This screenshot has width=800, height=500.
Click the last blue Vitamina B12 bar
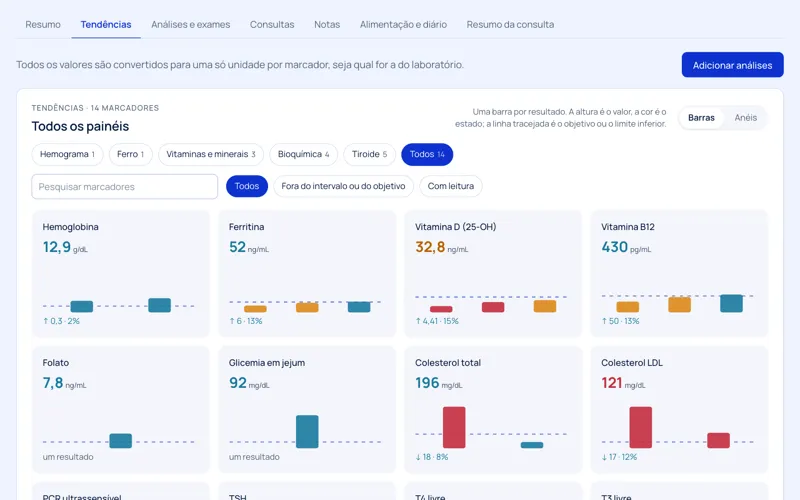coord(731,304)
